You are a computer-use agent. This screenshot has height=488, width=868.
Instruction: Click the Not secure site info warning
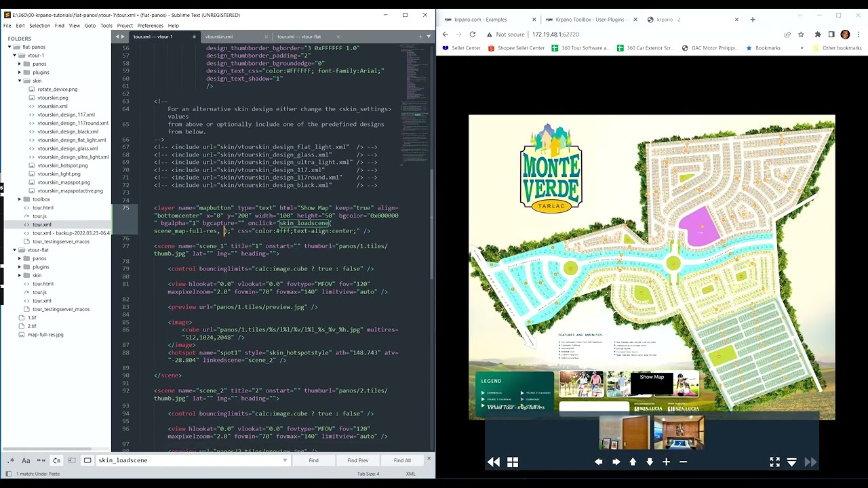(x=505, y=35)
